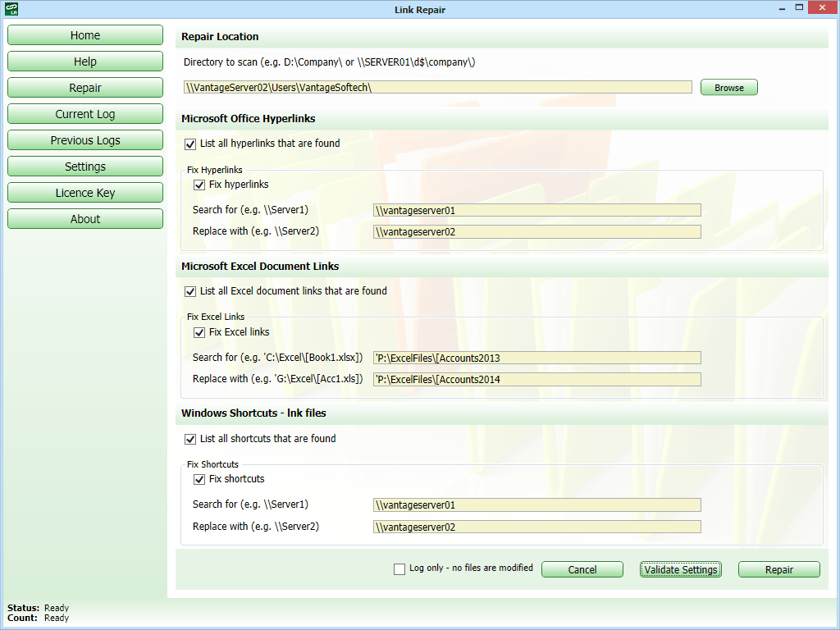Open the Settings page

click(84, 166)
